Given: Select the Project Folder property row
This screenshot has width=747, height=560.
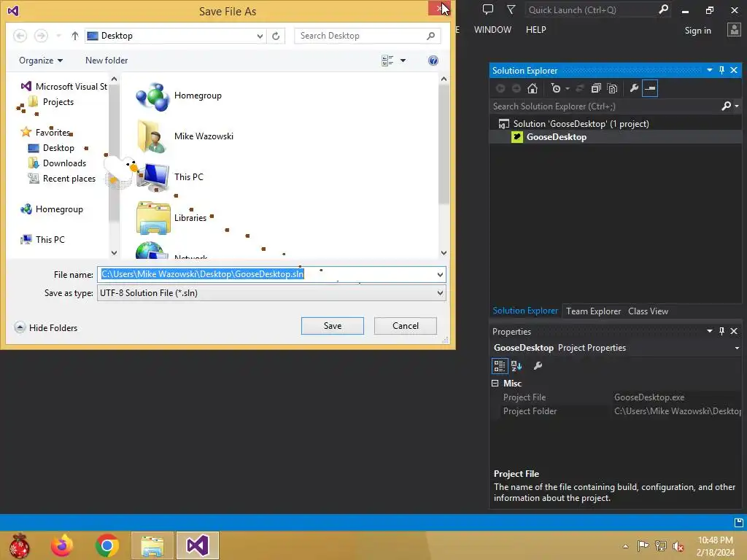Looking at the screenshot, I should click(616, 411).
